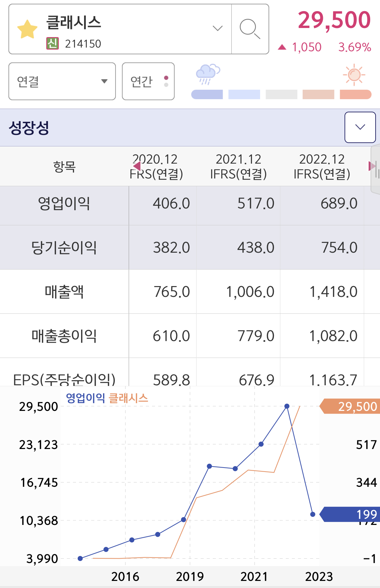Click the current price 29,500 at top
The height and width of the screenshot is (588, 380).
[x=334, y=20]
